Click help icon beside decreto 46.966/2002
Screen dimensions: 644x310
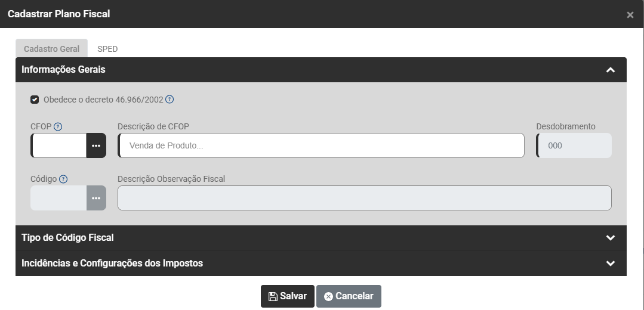(170, 100)
